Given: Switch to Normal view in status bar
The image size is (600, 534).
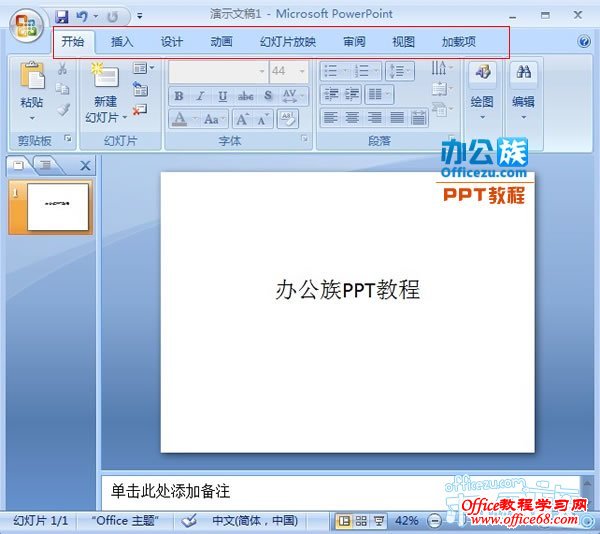Looking at the screenshot, I should (344, 521).
